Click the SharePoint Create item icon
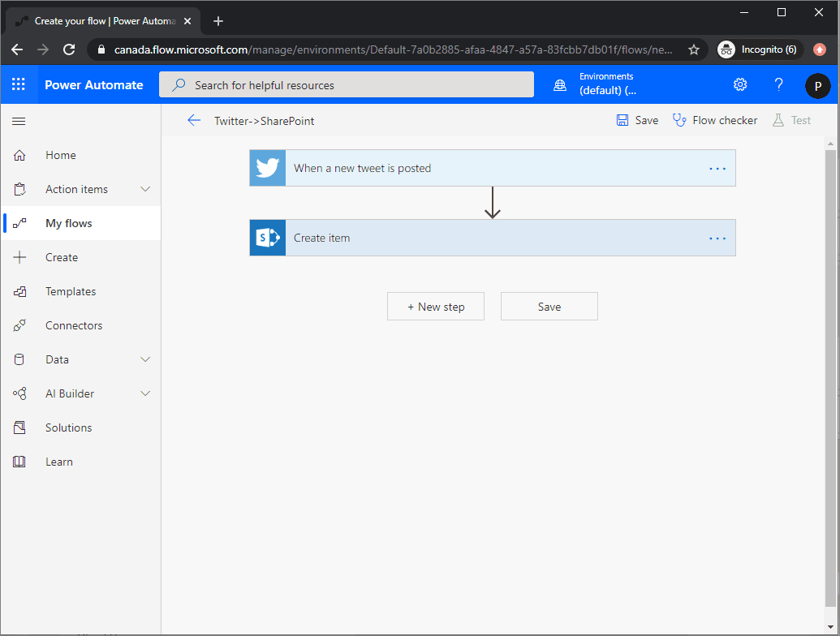840x636 pixels. (268, 238)
